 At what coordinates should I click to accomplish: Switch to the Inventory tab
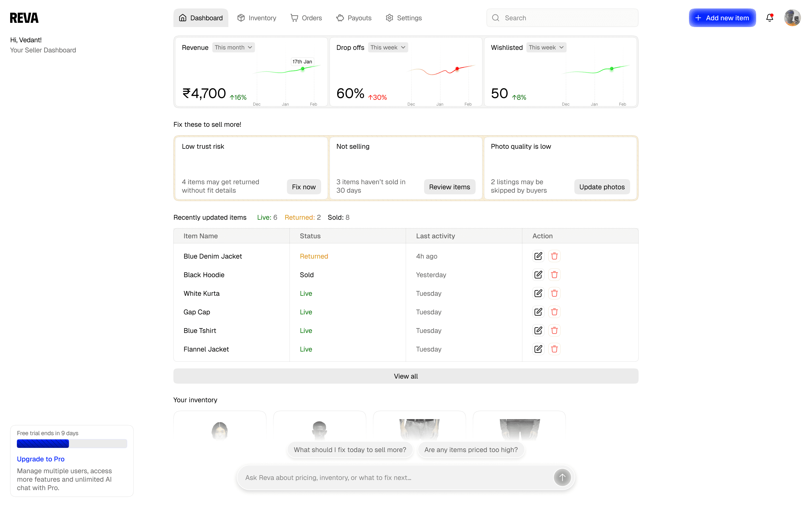pos(257,18)
